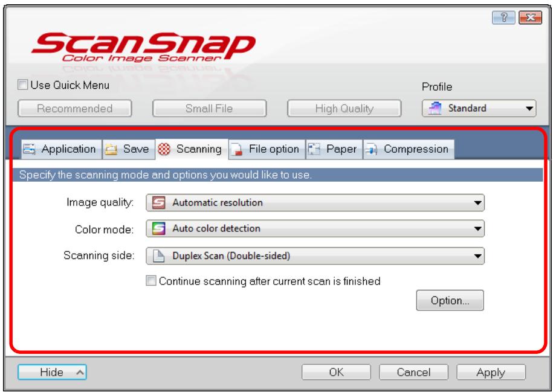Click the Color mode label
The width and height of the screenshot is (553, 392).
tap(105, 230)
